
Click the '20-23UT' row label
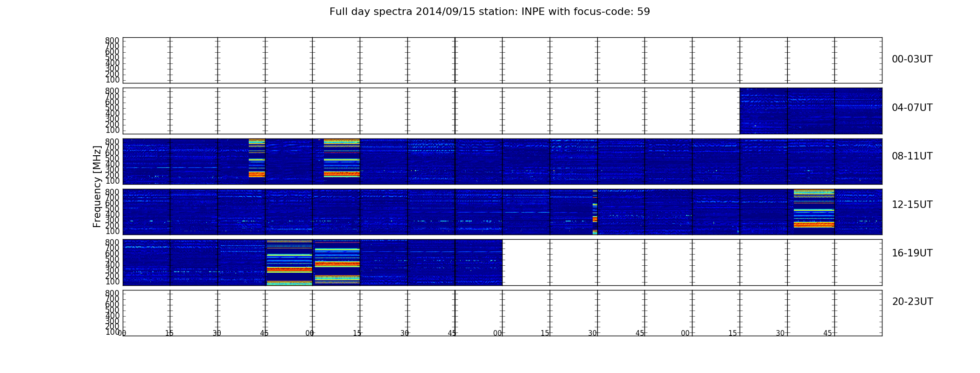click(912, 302)
